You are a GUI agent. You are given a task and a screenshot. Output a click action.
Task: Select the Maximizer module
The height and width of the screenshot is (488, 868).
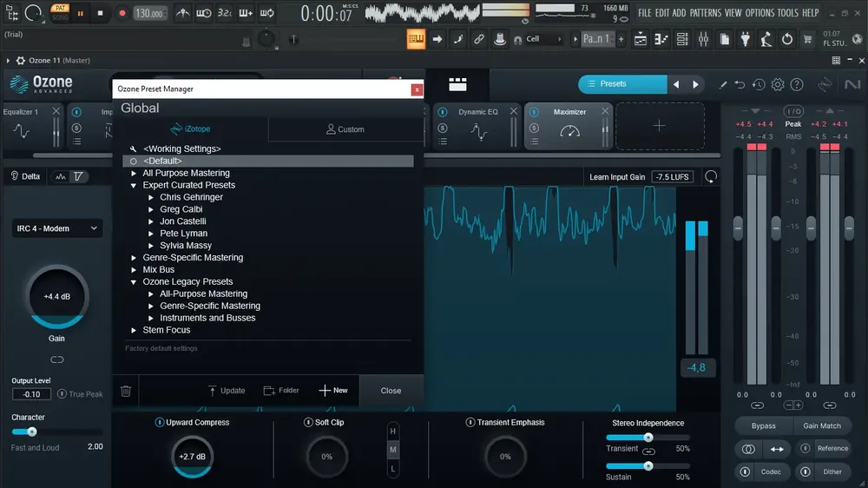click(x=569, y=126)
